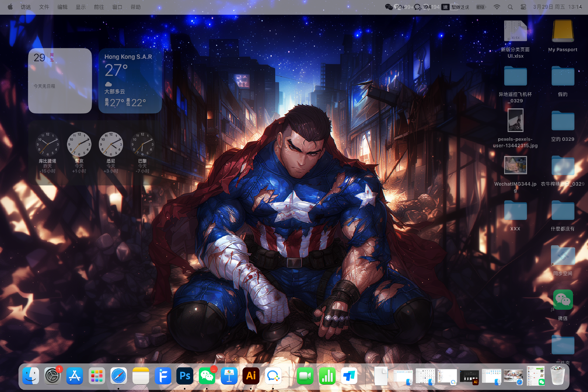The width and height of the screenshot is (588, 392).
Task: Open the Trash in the Dock
Action: coord(557,376)
